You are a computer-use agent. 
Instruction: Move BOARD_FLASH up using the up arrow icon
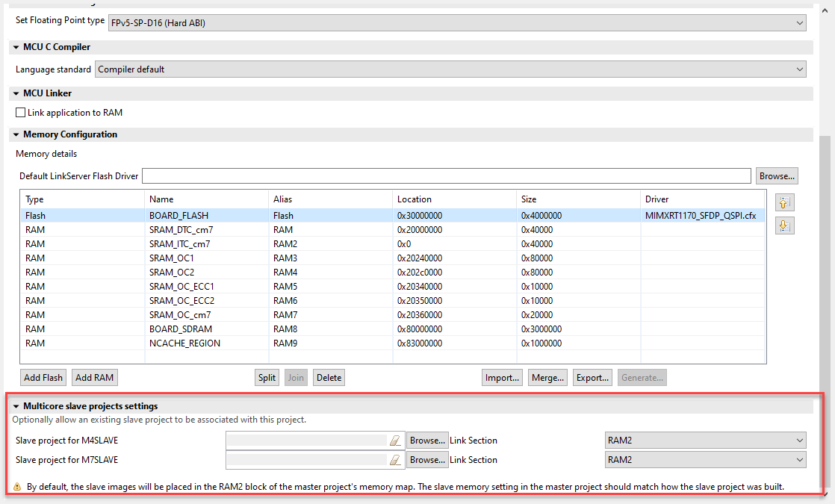(783, 202)
